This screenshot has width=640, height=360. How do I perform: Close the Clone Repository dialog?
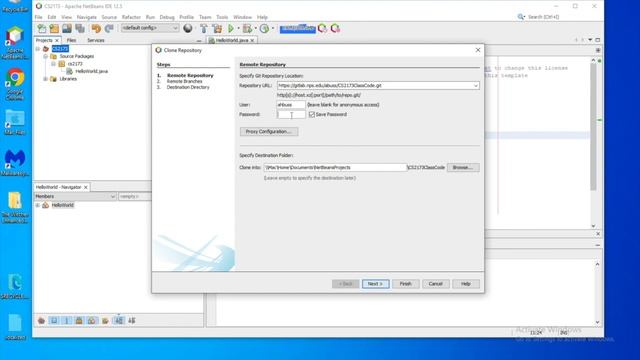pyautogui.click(x=478, y=50)
